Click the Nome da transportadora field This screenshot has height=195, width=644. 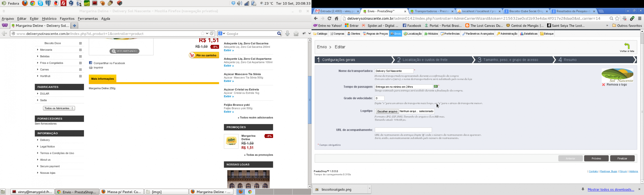pyautogui.click(x=394, y=71)
